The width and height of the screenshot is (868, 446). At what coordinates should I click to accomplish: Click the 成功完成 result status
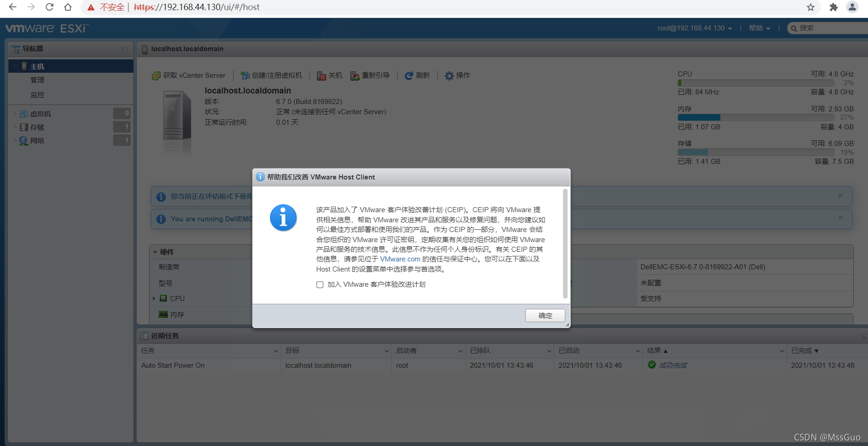[673, 365]
